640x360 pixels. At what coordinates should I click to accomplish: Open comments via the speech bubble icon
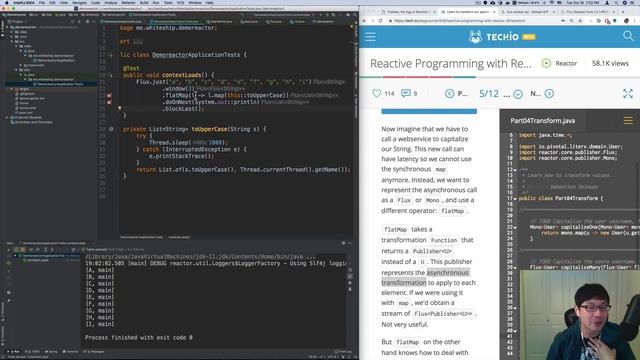(x=405, y=93)
